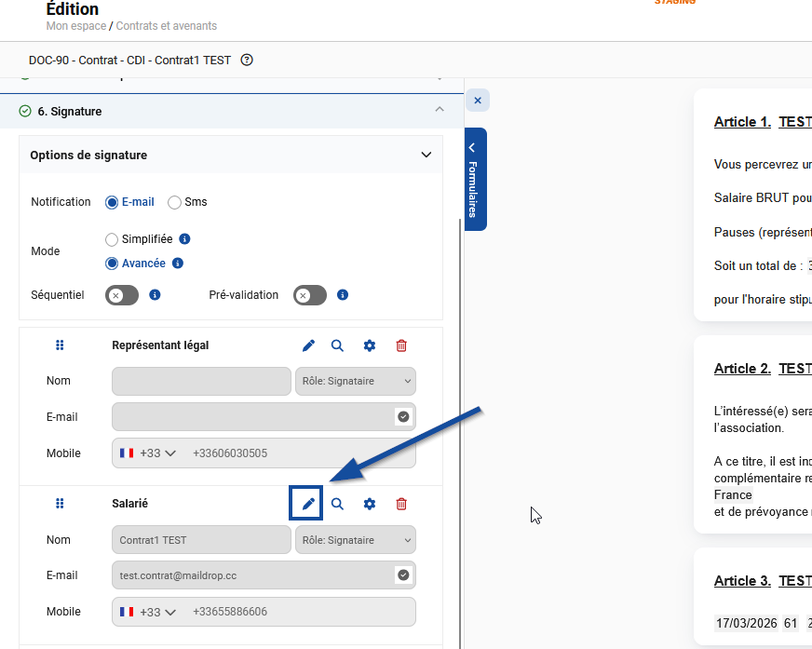The width and height of the screenshot is (812, 649).
Task: Show info about Séquentiel option
Action: point(155,295)
